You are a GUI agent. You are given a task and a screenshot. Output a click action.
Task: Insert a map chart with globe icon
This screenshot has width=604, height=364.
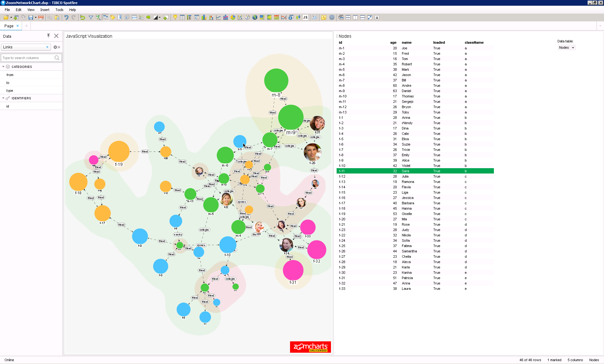[x=255, y=18]
